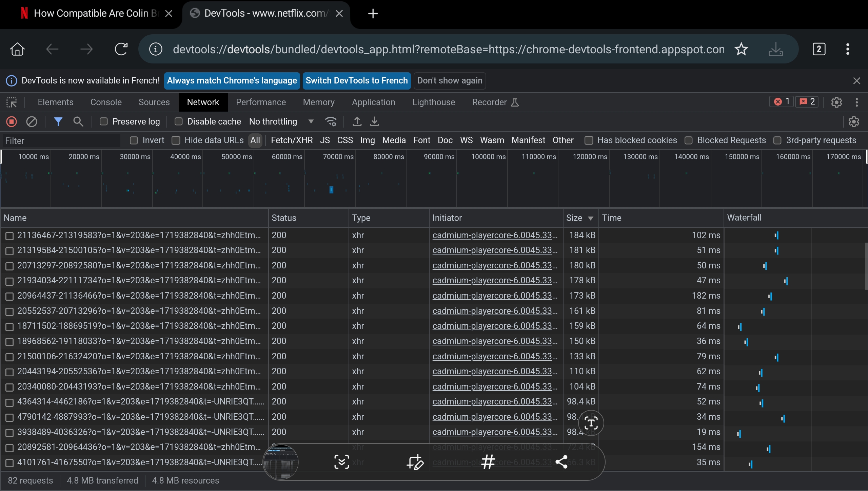
Task: Click into the Filter text field
Action: tap(61, 141)
